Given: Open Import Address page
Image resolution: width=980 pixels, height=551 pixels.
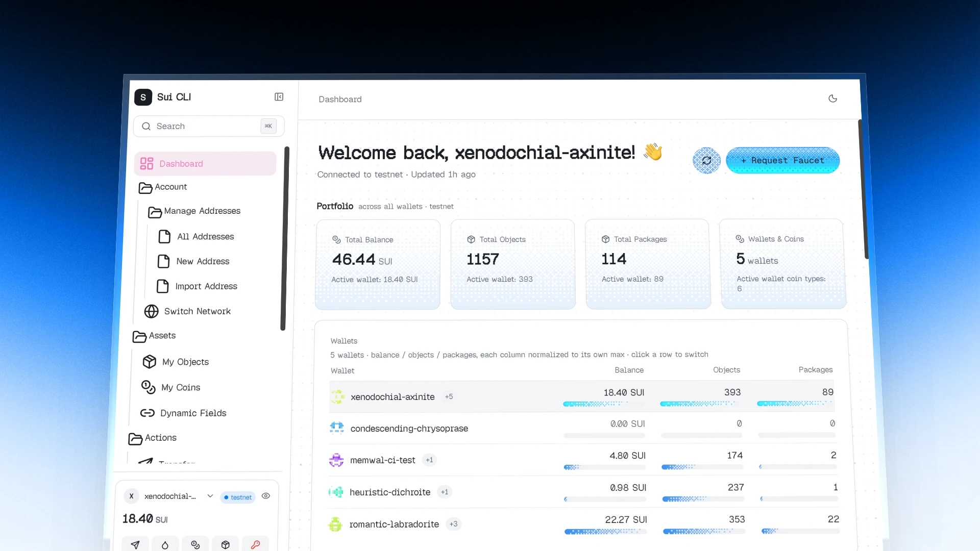Looking at the screenshot, I should click(197, 286).
